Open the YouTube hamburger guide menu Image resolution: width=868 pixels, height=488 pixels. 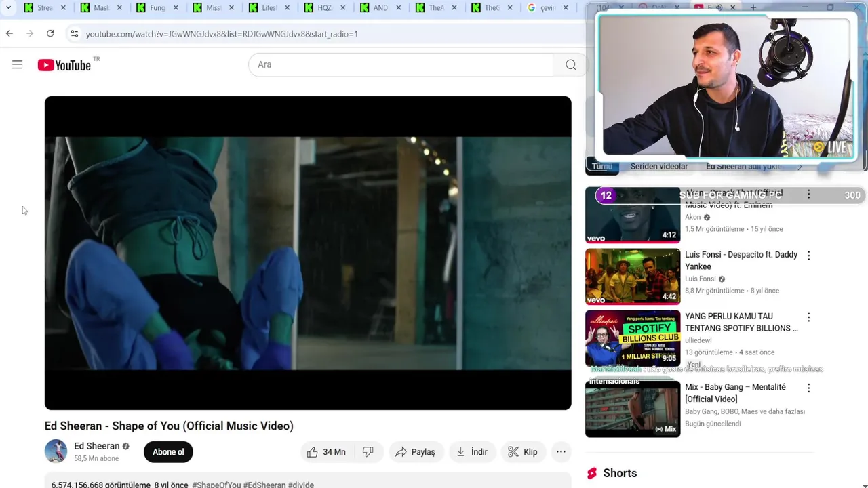tap(18, 65)
